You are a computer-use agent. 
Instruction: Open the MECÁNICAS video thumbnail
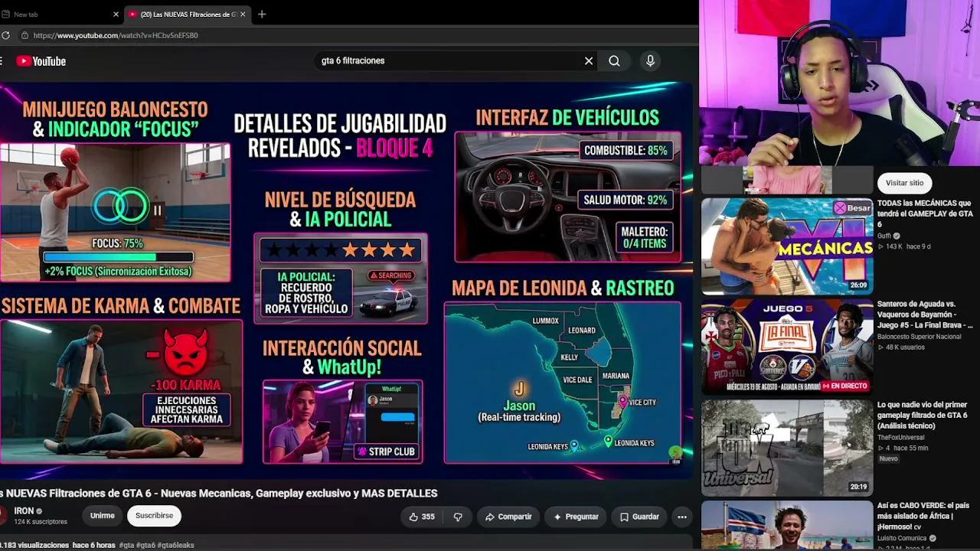point(787,246)
